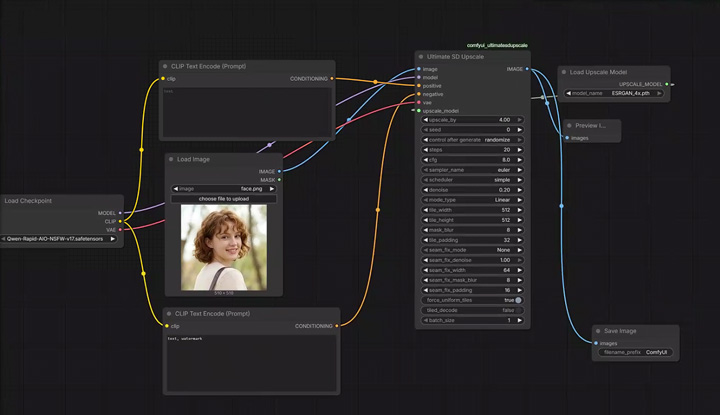Click the model input socket on Ultimate SD Upscale
The image size is (720, 415).
pos(419,78)
